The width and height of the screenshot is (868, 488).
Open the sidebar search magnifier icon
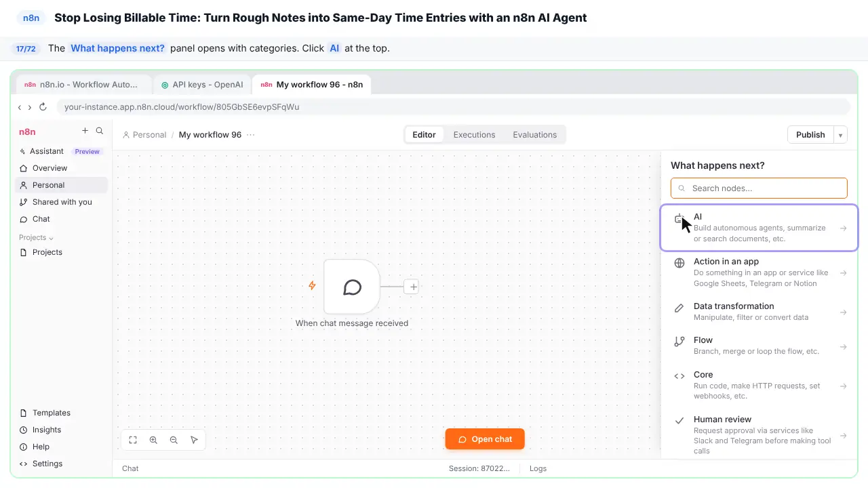click(100, 131)
